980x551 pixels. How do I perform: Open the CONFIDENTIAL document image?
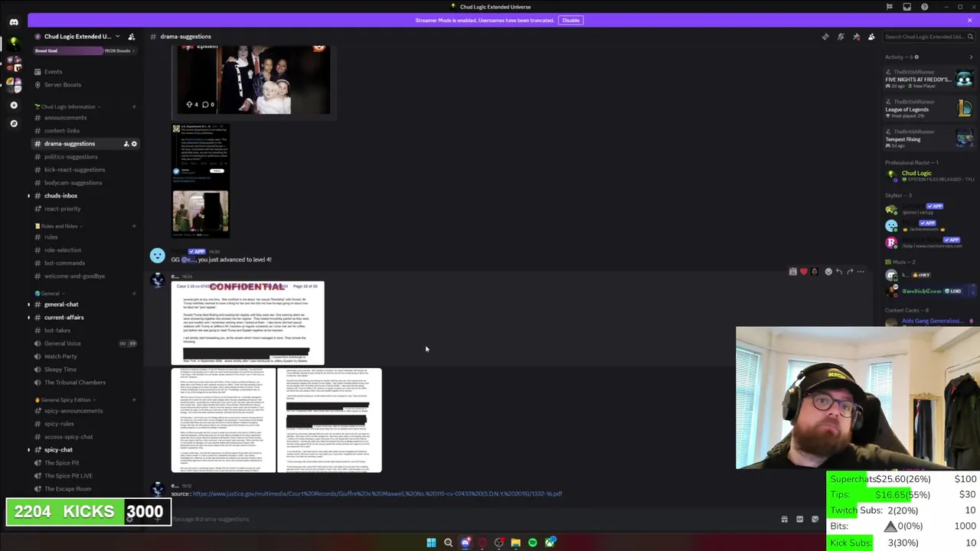(x=247, y=323)
